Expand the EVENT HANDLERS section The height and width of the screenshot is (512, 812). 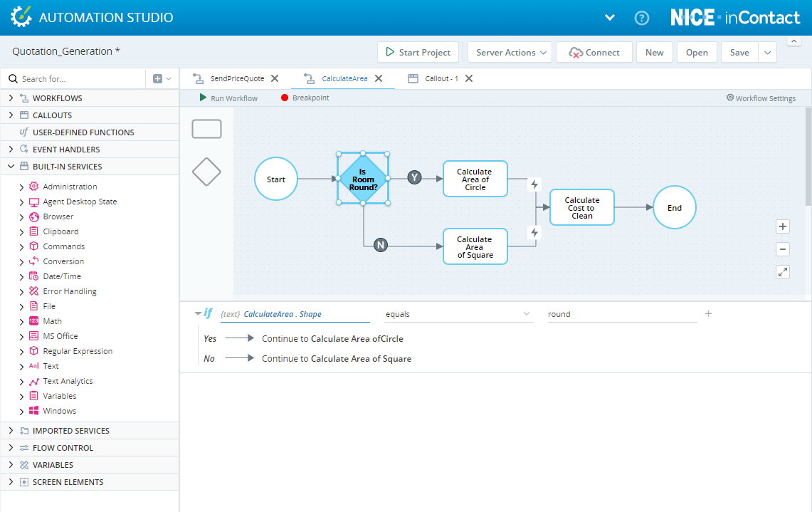(11, 150)
